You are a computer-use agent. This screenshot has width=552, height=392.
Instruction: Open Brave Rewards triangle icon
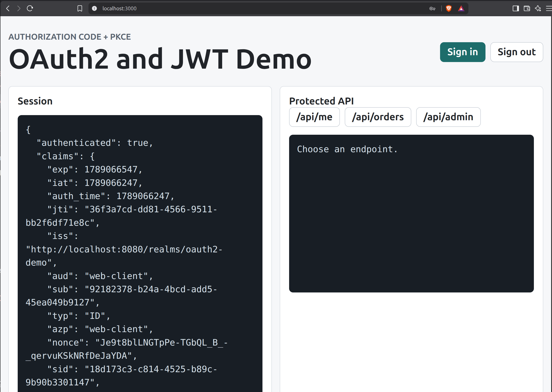[x=461, y=9]
